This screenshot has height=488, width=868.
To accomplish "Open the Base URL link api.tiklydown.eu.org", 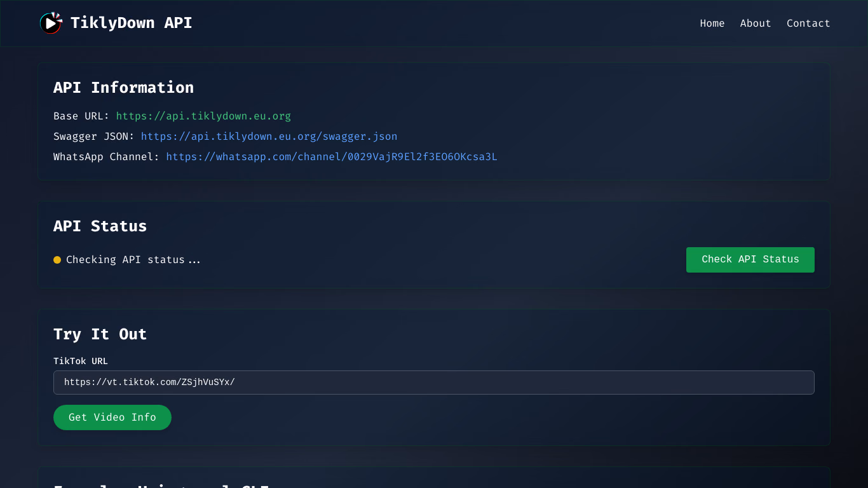I will tap(203, 116).
